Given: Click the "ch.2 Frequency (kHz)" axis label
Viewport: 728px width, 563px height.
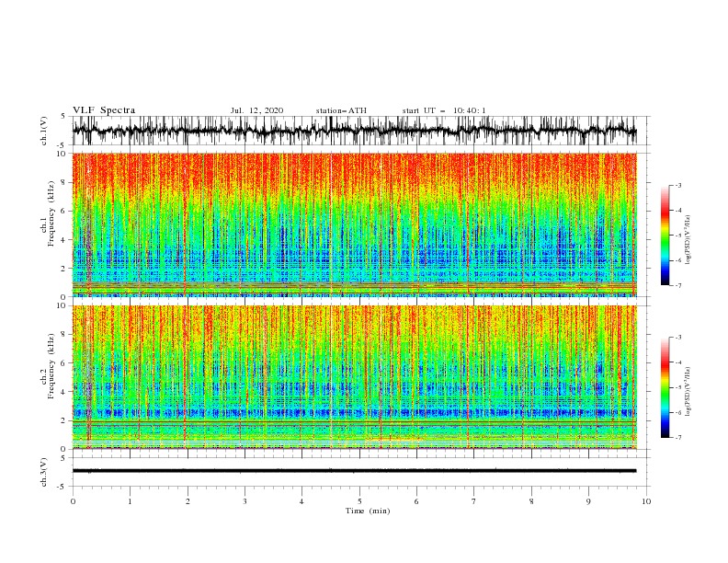Looking at the screenshot, I should pyautogui.click(x=47, y=366).
